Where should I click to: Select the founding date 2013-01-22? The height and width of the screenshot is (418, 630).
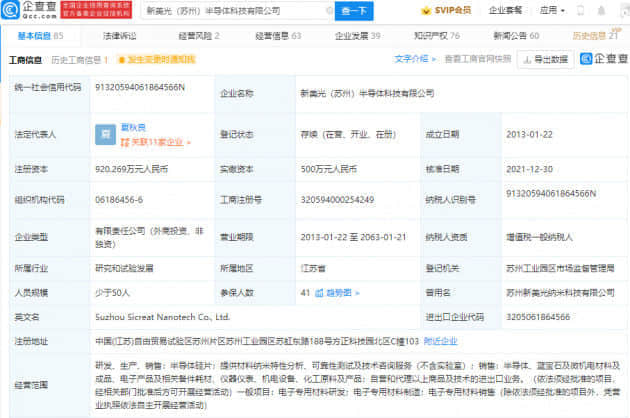pyautogui.click(x=529, y=134)
